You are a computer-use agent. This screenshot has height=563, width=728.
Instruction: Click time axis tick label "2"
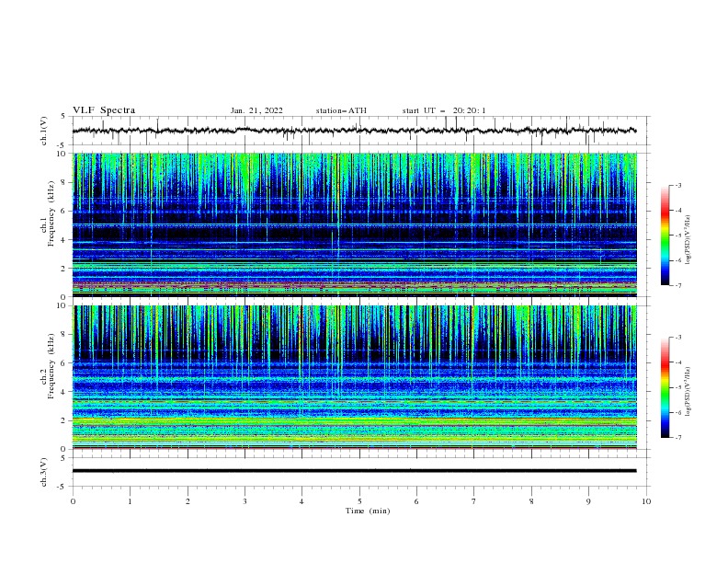(x=188, y=501)
